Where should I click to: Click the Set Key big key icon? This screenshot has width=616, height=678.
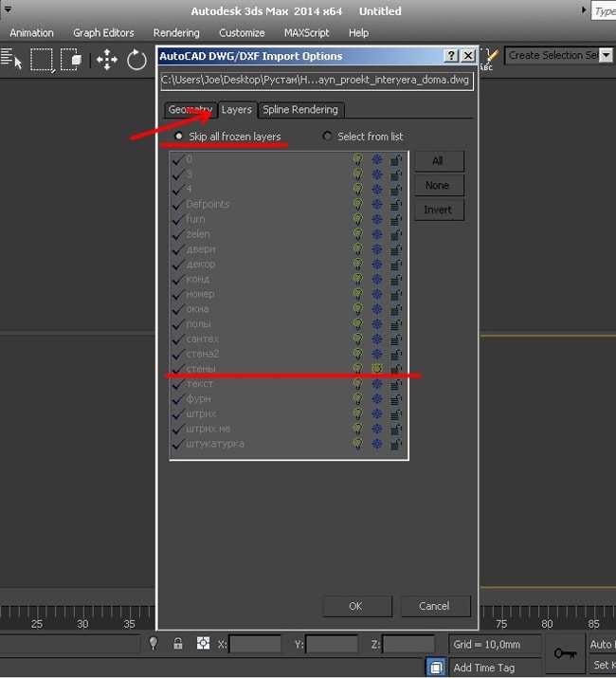566,652
